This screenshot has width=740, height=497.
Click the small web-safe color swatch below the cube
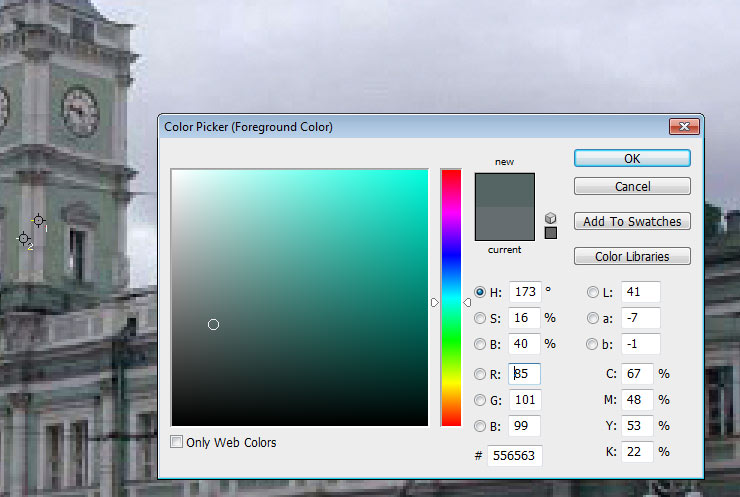550,233
